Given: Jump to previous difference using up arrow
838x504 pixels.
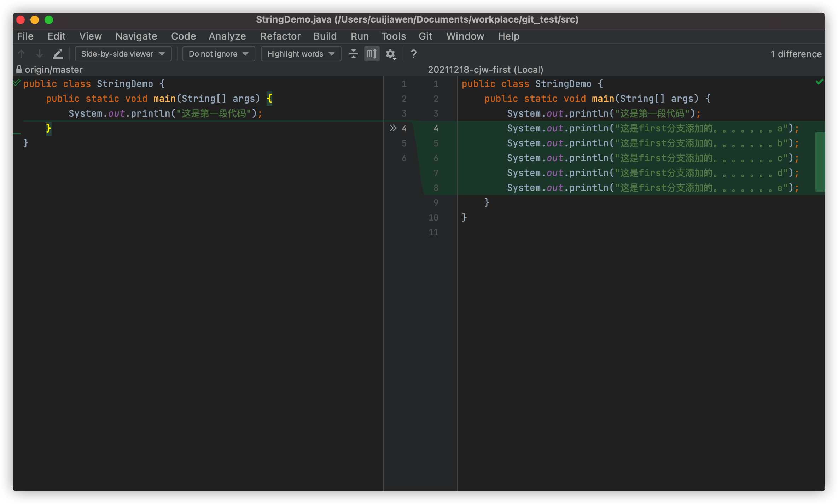Looking at the screenshot, I should coord(21,54).
